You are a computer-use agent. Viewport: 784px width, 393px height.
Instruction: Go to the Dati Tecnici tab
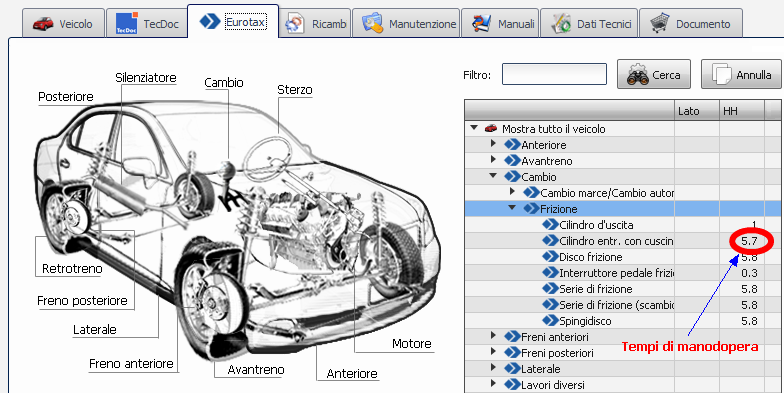pos(589,23)
